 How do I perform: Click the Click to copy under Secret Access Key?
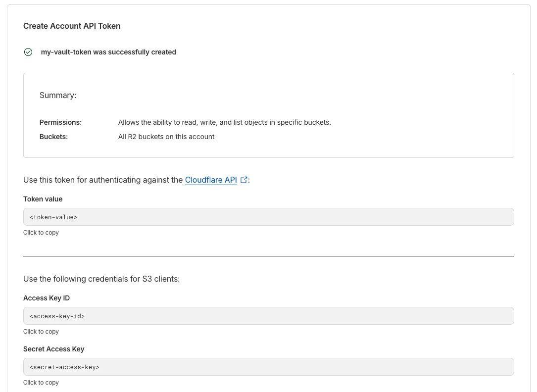pyautogui.click(x=41, y=382)
